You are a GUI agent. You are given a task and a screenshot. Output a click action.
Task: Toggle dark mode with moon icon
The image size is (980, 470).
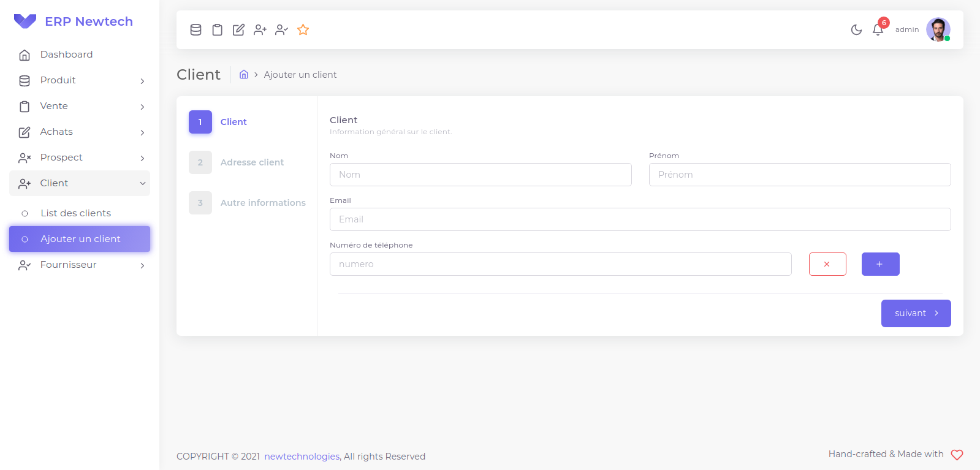[x=856, y=29]
